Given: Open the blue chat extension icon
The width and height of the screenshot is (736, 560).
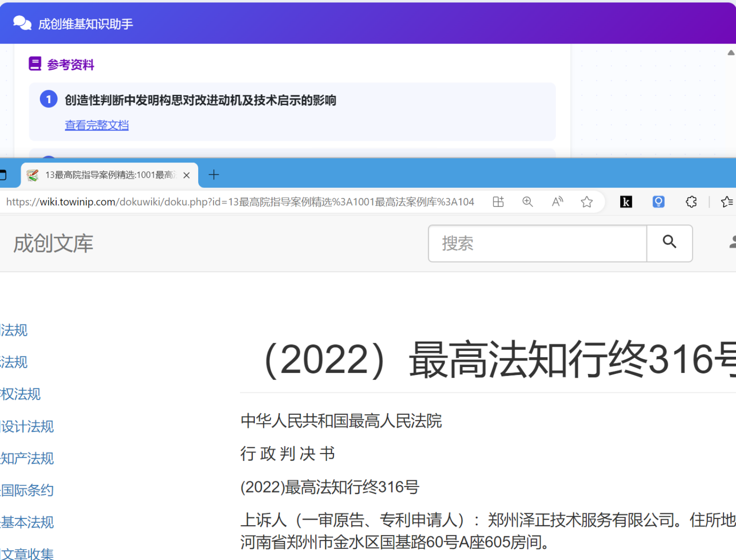Looking at the screenshot, I should tap(658, 202).
